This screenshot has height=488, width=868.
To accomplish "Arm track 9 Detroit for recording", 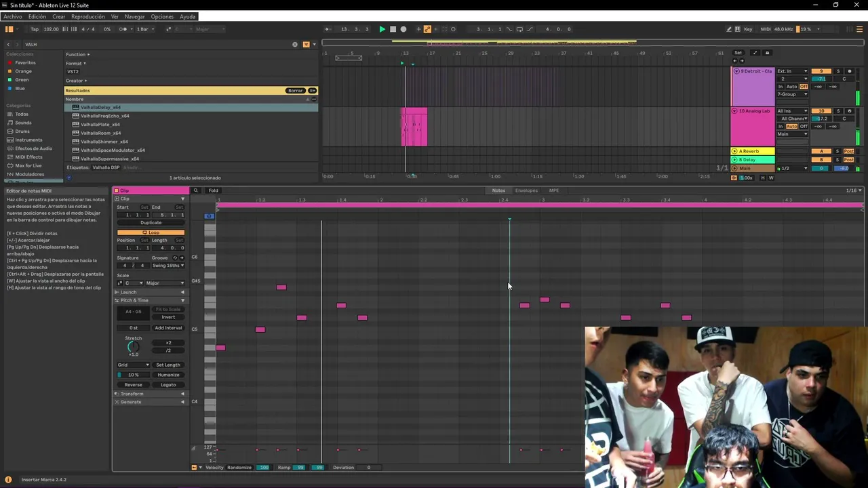I will pos(849,71).
